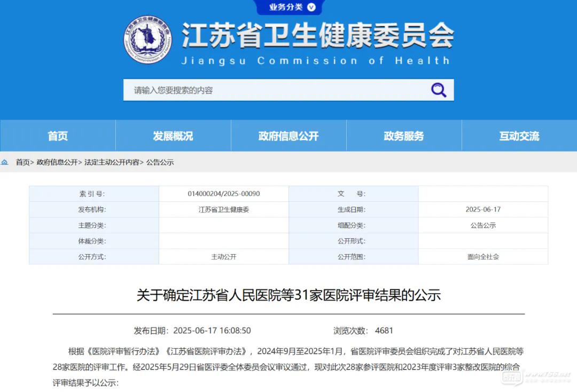Click the index number 014000204/2025-00090 cell
Viewport: 577px width, 392px height.
(x=224, y=194)
